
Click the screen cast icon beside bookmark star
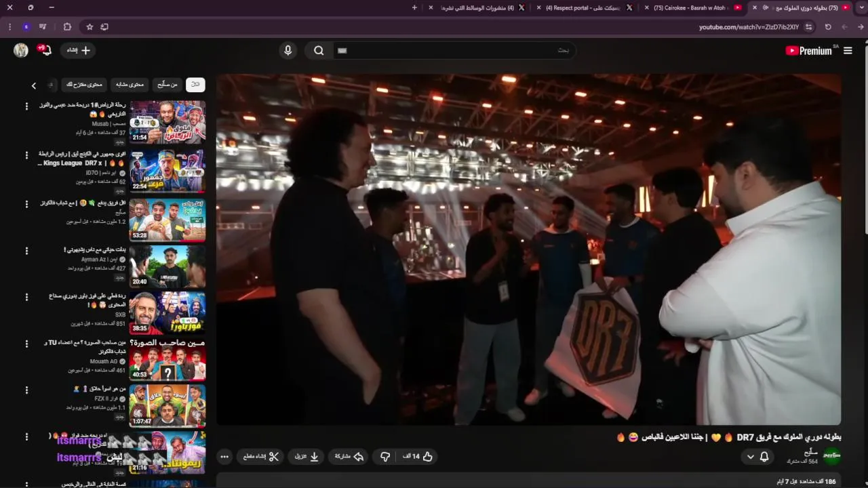pos(104,27)
